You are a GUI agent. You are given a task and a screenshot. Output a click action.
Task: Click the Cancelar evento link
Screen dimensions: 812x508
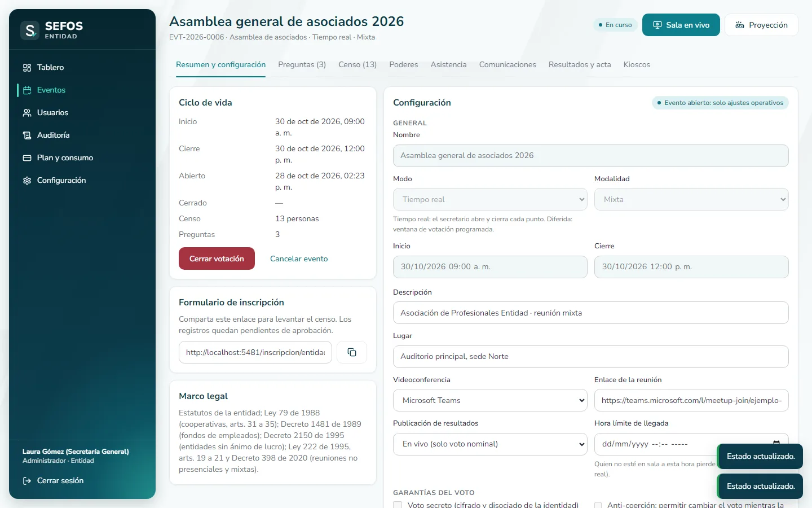point(299,259)
